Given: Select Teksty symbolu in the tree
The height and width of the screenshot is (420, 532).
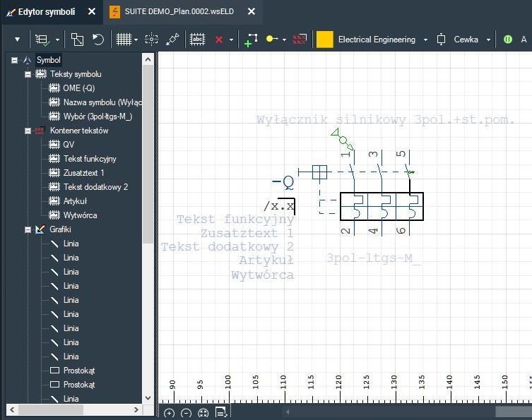Looking at the screenshot, I should [76, 74].
